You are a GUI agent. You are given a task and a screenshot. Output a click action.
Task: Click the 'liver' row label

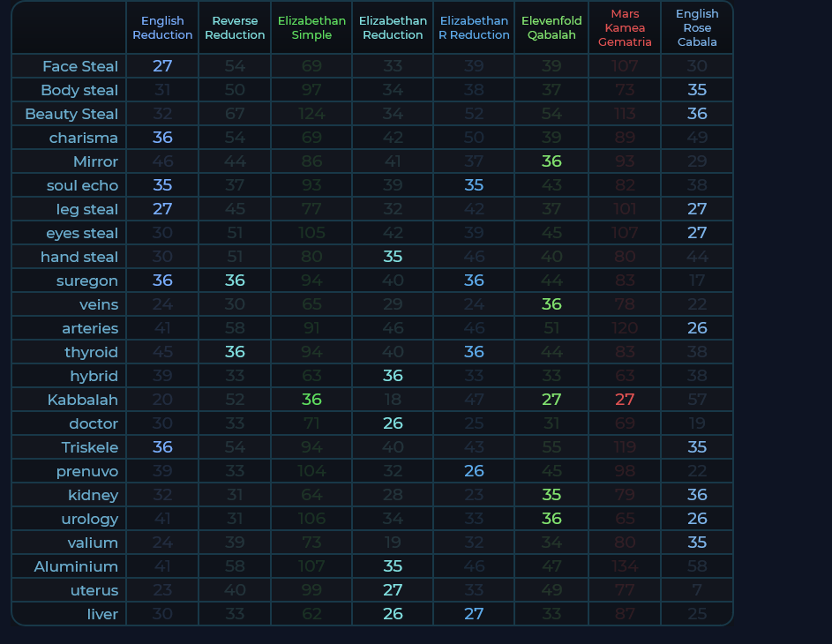point(102,614)
